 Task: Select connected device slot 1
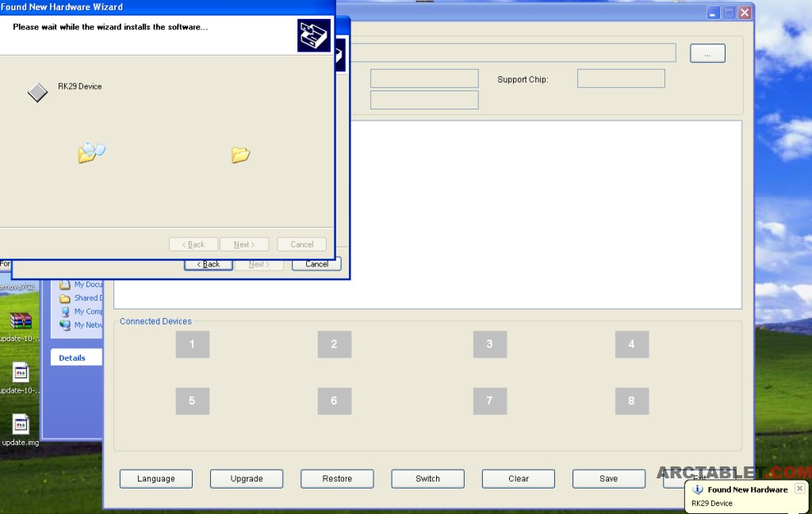click(192, 344)
